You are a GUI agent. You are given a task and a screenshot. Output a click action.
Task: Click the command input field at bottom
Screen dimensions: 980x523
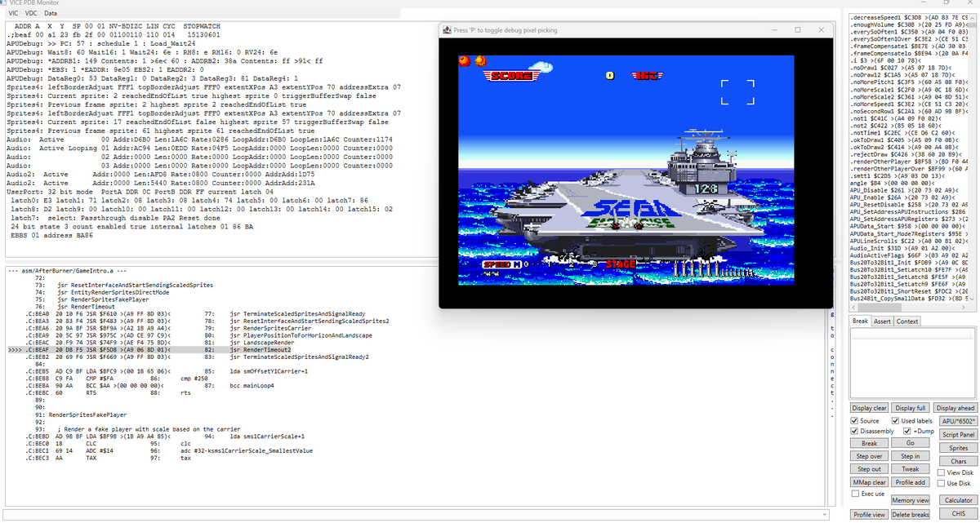(x=415, y=515)
